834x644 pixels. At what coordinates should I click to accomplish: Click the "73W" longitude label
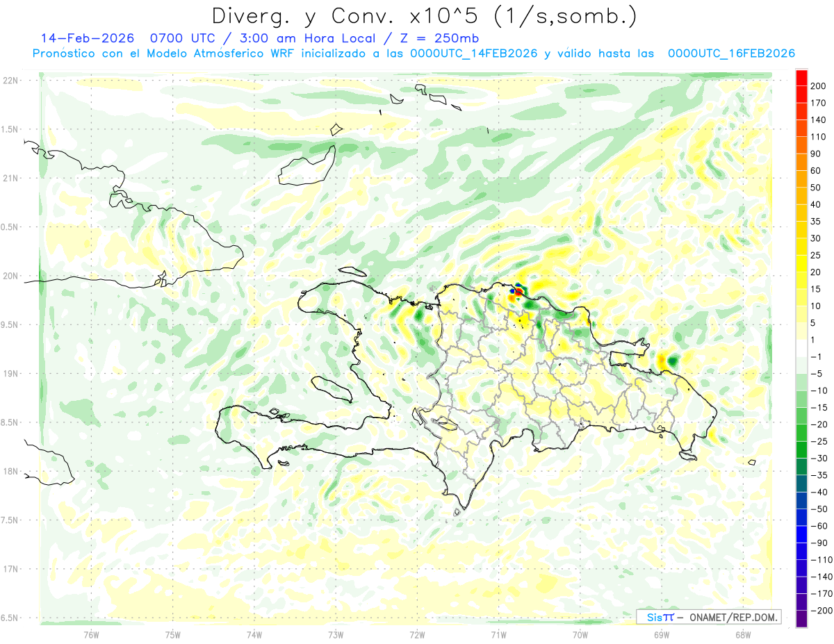(336, 634)
